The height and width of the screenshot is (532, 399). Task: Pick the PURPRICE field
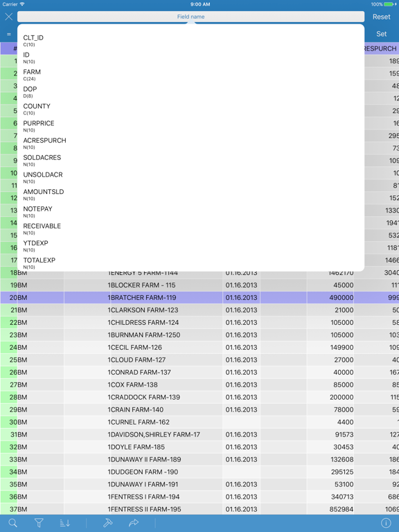190,126
